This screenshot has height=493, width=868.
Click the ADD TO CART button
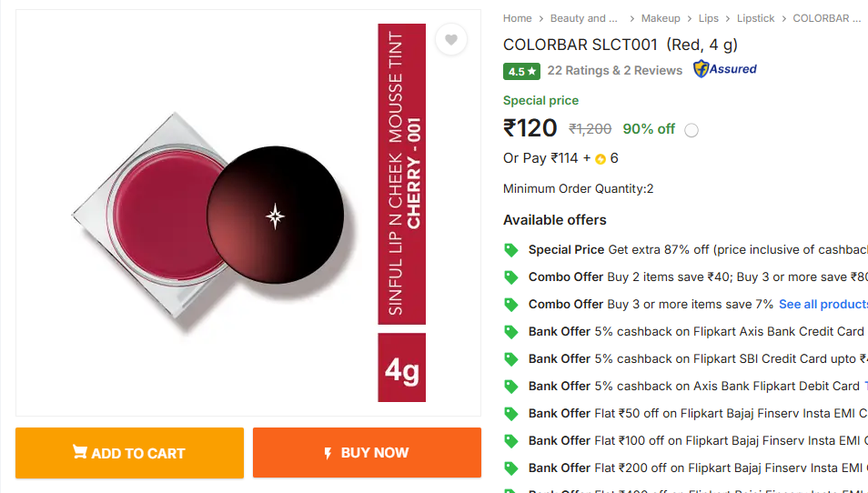click(129, 453)
